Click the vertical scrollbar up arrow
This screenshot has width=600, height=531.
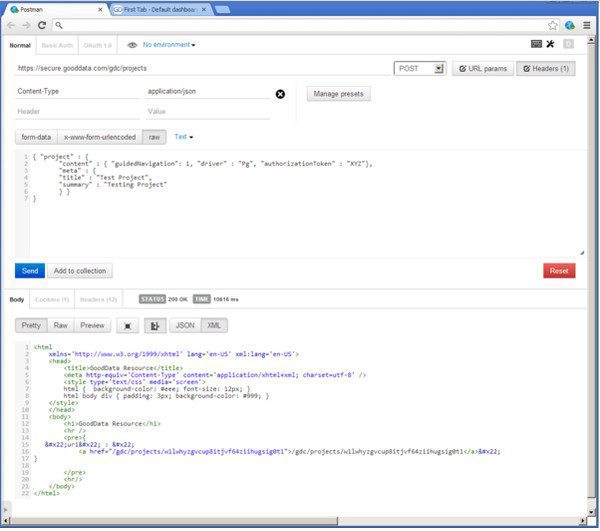tap(592, 40)
